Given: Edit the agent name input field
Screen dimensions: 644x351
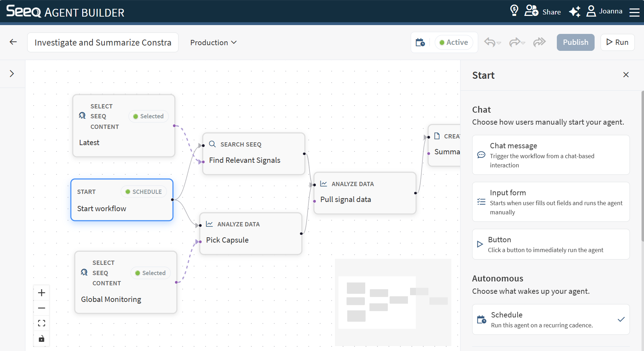Looking at the screenshot, I should pyautogui.click(x=103, y=42).
